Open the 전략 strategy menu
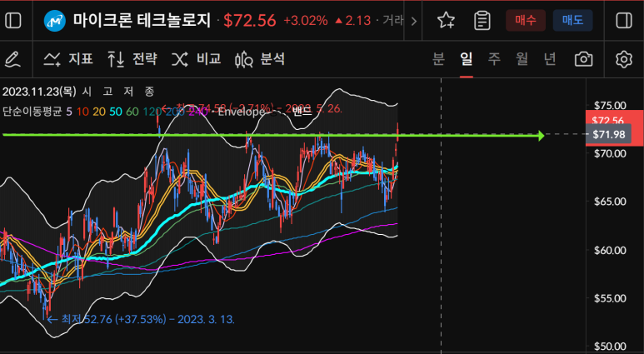 coord(132,59)
